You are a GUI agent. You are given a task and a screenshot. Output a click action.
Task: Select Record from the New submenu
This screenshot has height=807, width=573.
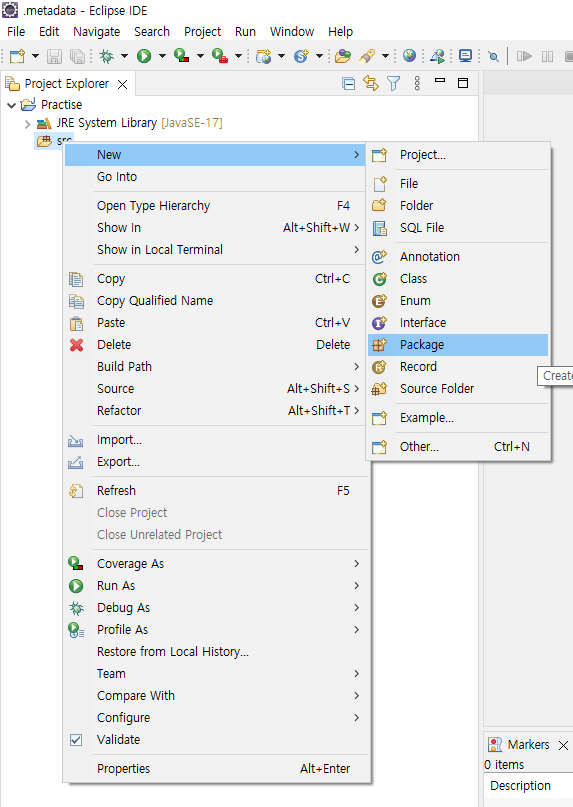coord(458,366)
